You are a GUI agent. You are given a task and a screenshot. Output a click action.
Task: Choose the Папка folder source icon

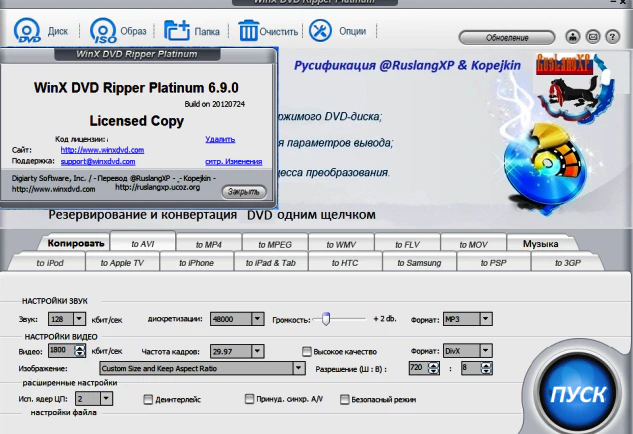tap(177, 31)
